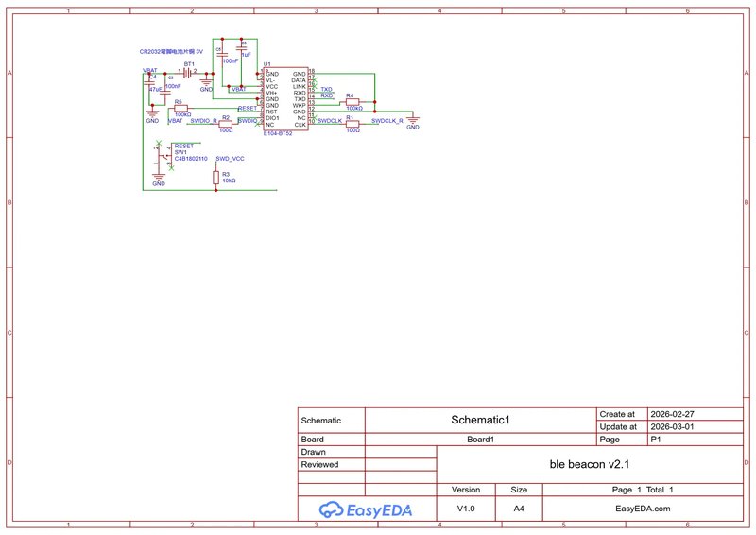Viewport: 756px width, 535px height.
Task: Select the R4 100kΩ resistor symbol
Action: 352,102
